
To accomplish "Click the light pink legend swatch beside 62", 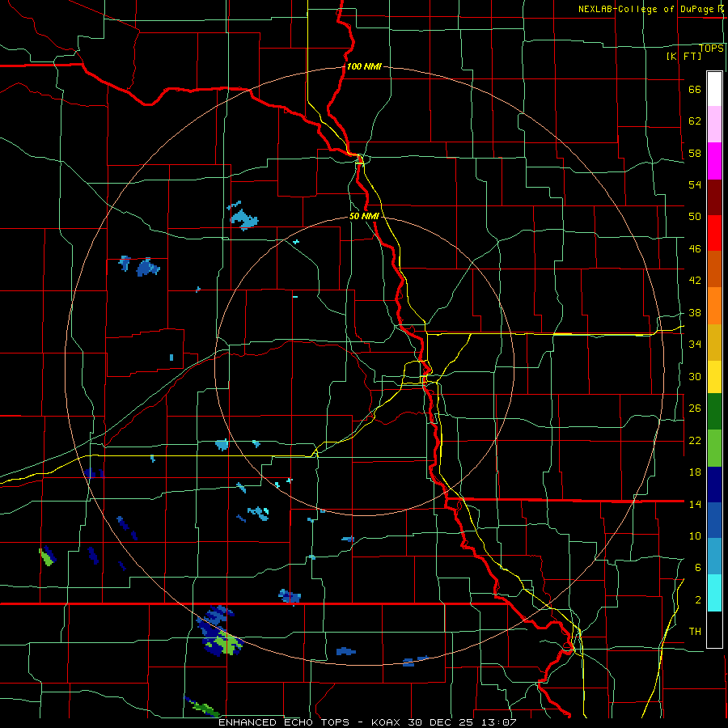I will coord(714,125).
